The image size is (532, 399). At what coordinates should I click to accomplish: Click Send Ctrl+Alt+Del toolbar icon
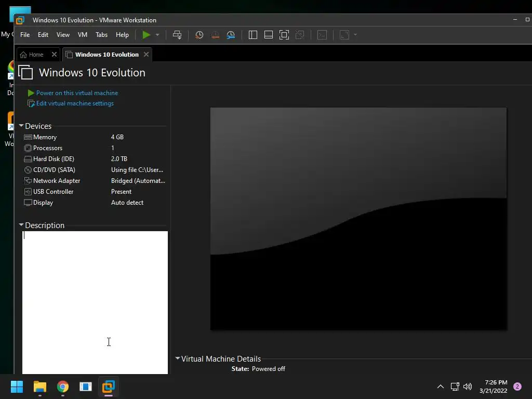tap(177, 35)
